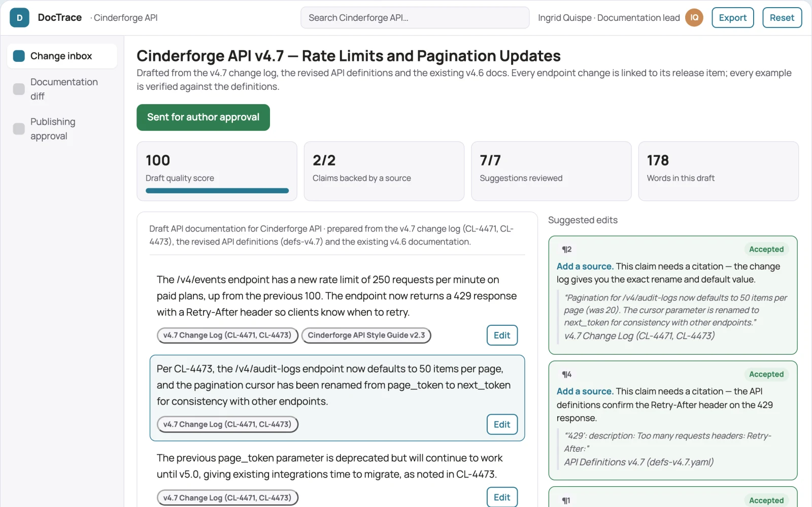The width and height of the screenshot is (812, 507).
Task: Click the 'Ingrid Quispe · Documentation lead' label
Action: pos(609,18)
